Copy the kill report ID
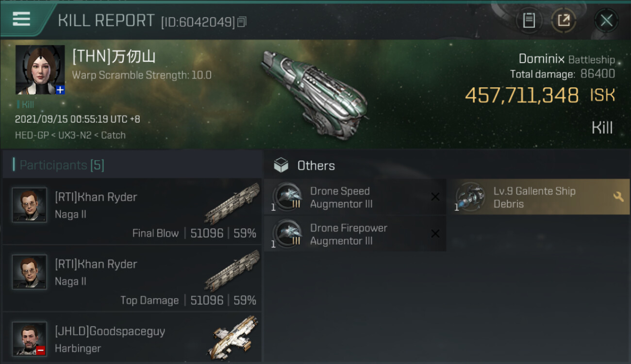Viewport: 631px width, 364px height. coord(242,22)
